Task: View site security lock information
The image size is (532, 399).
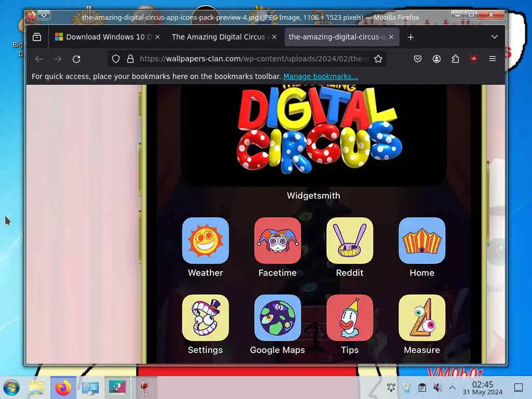Action: tap(130, 59)
